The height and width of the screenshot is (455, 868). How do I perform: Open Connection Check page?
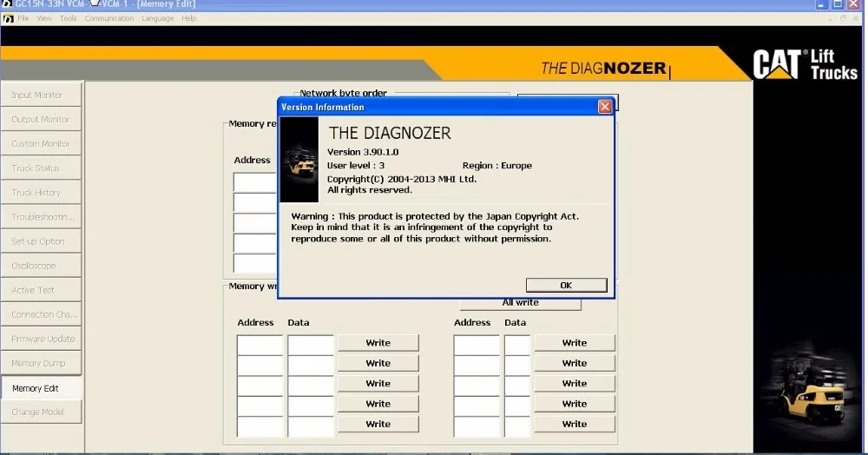click(42, 313)
